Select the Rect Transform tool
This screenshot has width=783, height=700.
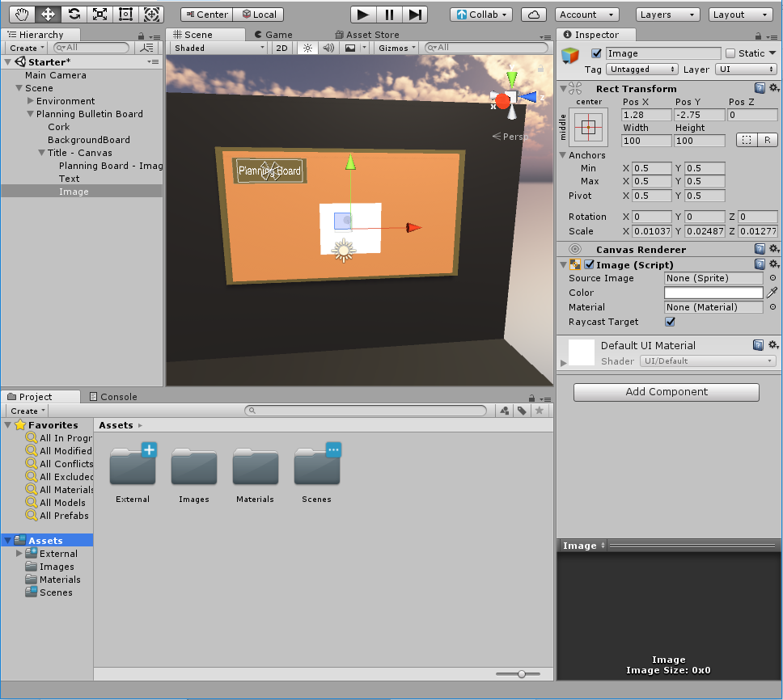click(x=125, y=15)
